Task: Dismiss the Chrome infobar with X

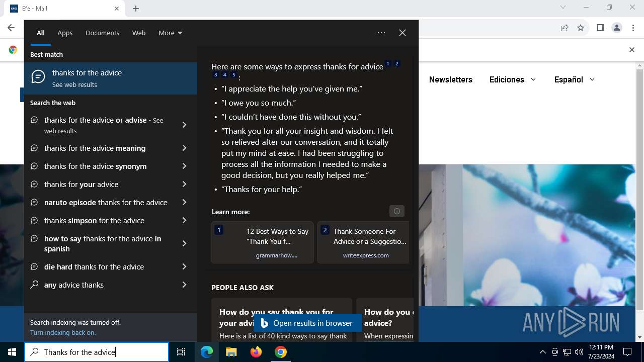Action: (x=632, y=50)
